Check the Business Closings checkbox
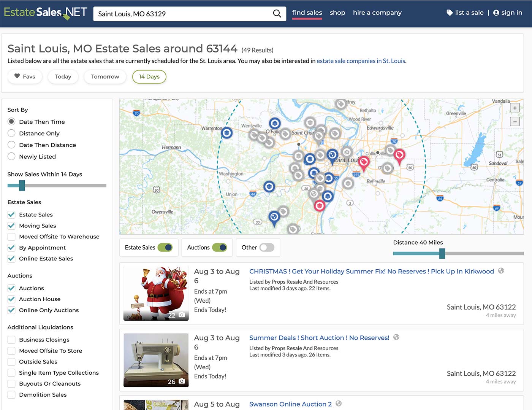 (11, 339)
